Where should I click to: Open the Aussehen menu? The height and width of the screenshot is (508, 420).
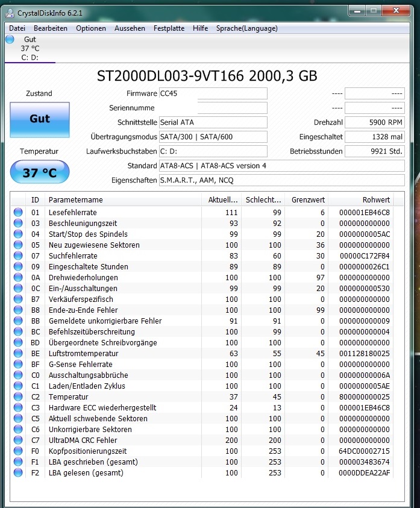[130, 28]
